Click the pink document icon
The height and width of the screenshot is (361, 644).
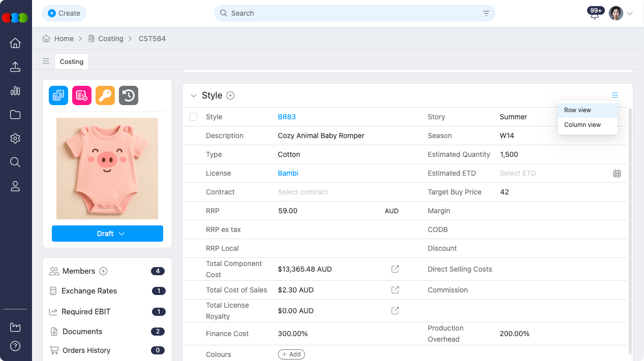pos(82,95)
